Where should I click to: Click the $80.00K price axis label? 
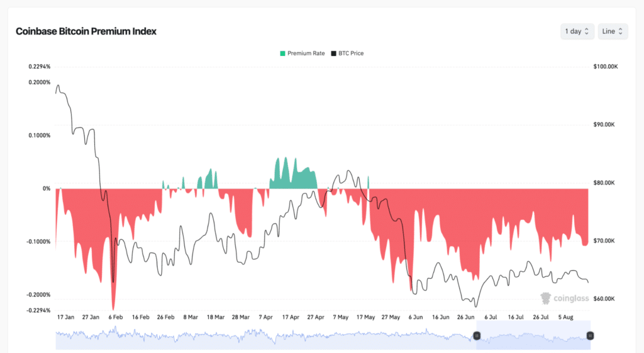[604, 183]
